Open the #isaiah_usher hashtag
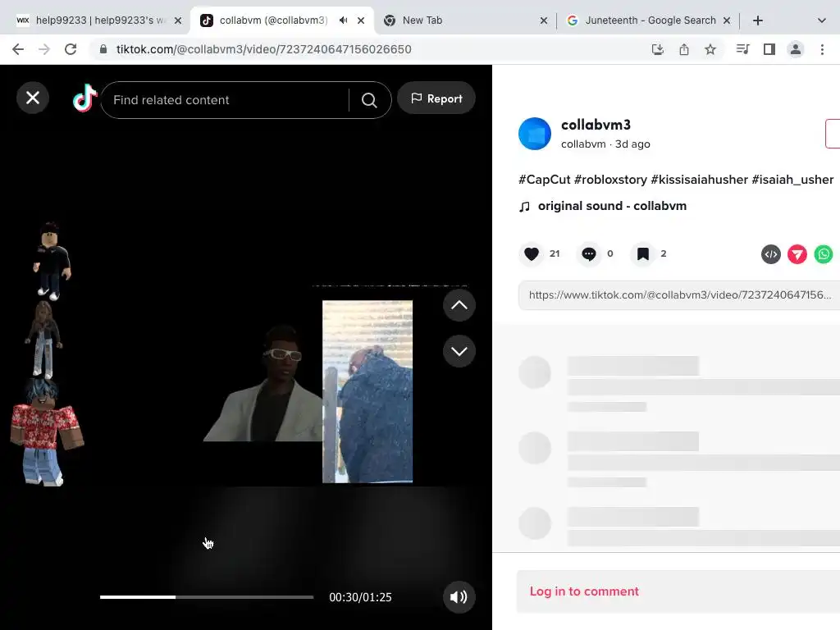Screen dimensions: 840x630 (x=792, y=180)
